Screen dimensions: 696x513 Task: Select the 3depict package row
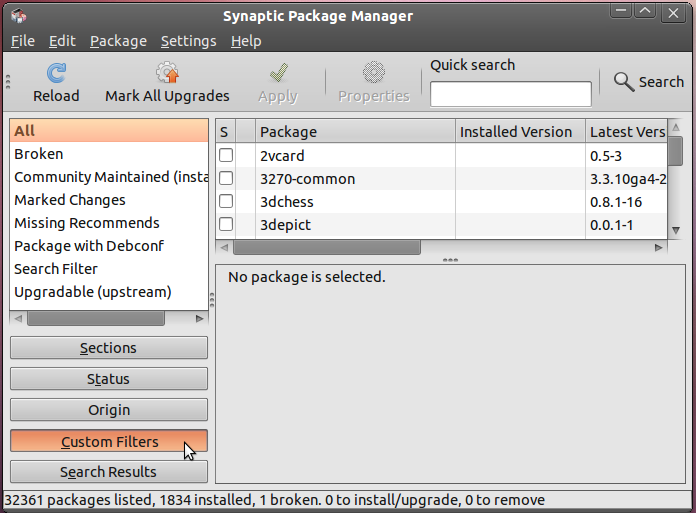click(x=442, y=225)
